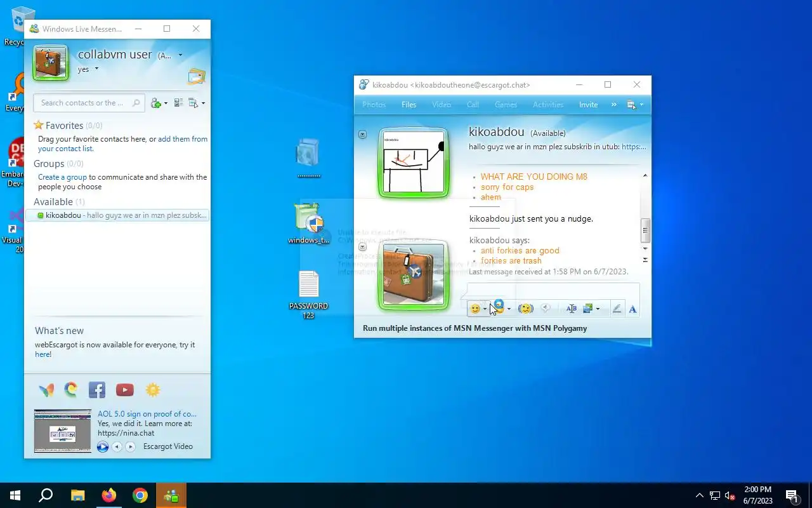Click the Escargot video thumbnail
Image resolution: width=812 pixels, height=508 pixels.
tap(63, 431)
